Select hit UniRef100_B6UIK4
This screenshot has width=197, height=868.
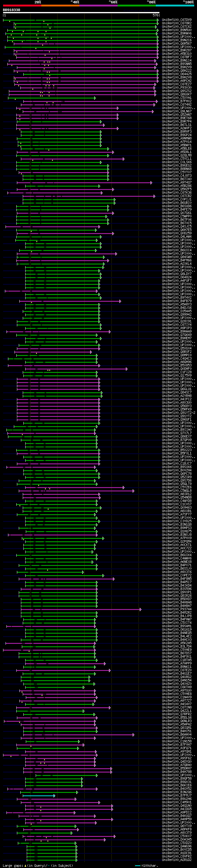coord(177,555)
